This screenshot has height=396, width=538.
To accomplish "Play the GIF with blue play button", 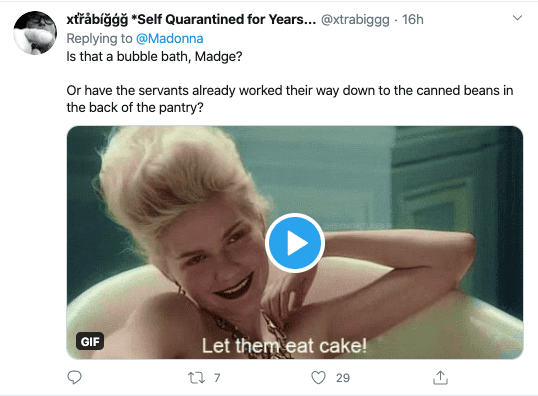I will coord(295,243).
